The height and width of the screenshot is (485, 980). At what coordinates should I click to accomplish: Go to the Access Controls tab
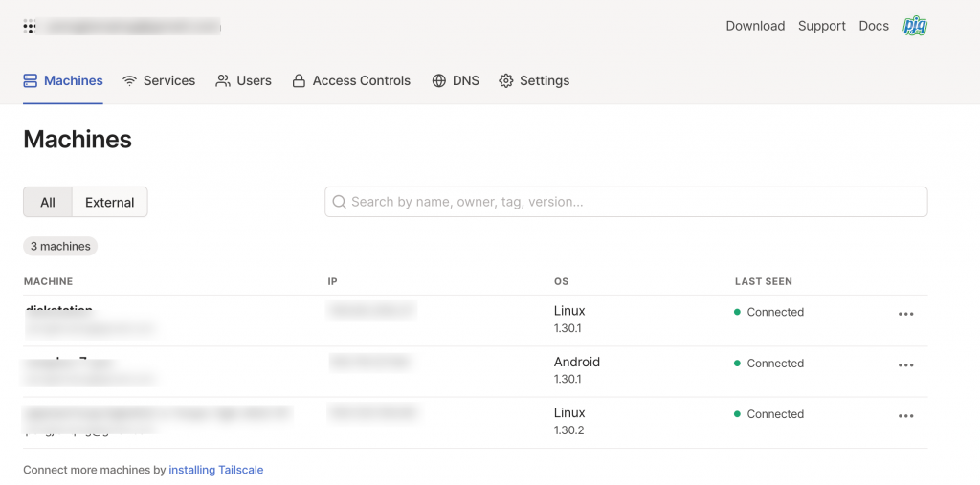click(x=361, y=81)
